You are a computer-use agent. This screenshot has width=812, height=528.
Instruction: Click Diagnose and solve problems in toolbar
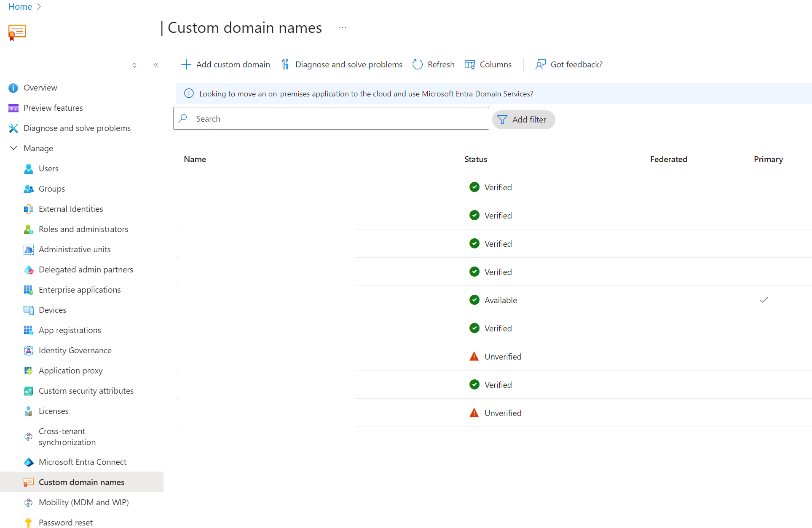pos(342,64)
